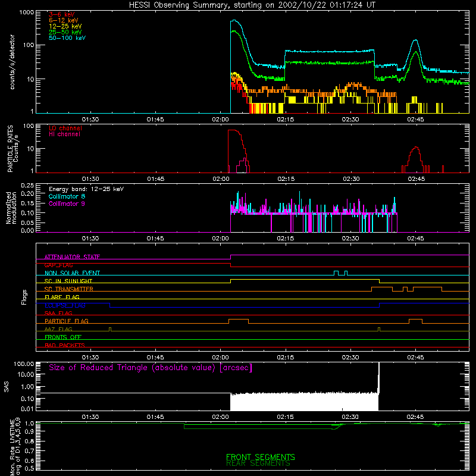Click the 0.01 tick on the SAS axis
The image size is (476, 476).
[27, 409]
